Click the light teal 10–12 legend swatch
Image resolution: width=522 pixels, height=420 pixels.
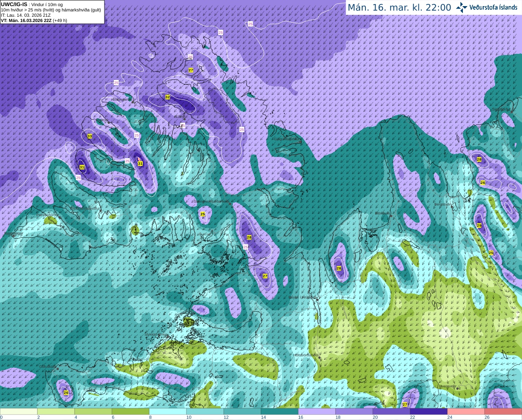(205, 411)
